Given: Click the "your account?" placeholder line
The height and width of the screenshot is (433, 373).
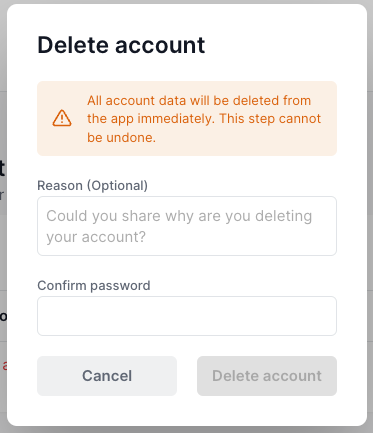Looking at the screenshot, I should point(96,237).
